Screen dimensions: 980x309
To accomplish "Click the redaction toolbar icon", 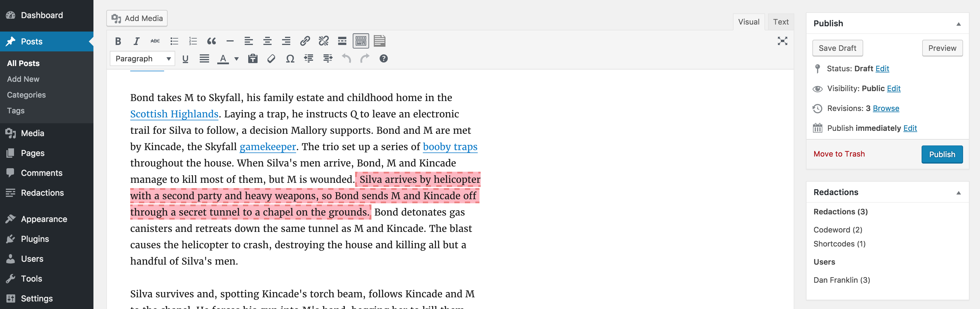I will (x=380, y=41).
